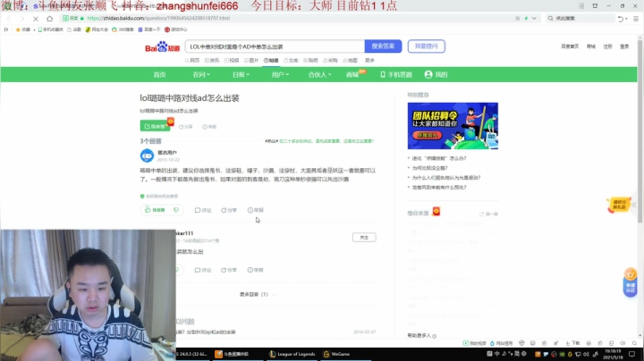Stop page loading with the X button
The width and height of the screenshot is (644, 361).
(x=35, y=19)
